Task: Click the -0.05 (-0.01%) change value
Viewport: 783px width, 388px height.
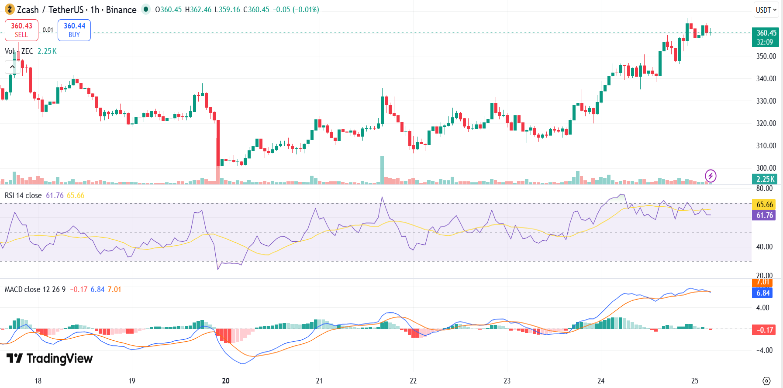Action: (296, 9)
